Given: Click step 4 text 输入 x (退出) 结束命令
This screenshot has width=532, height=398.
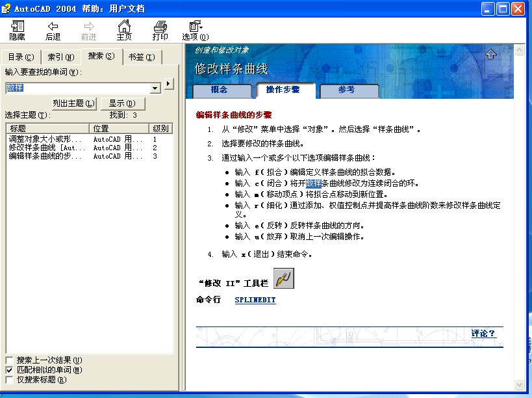Looking at the screenshot, I should pyautogui.click(x=267, y=254).
